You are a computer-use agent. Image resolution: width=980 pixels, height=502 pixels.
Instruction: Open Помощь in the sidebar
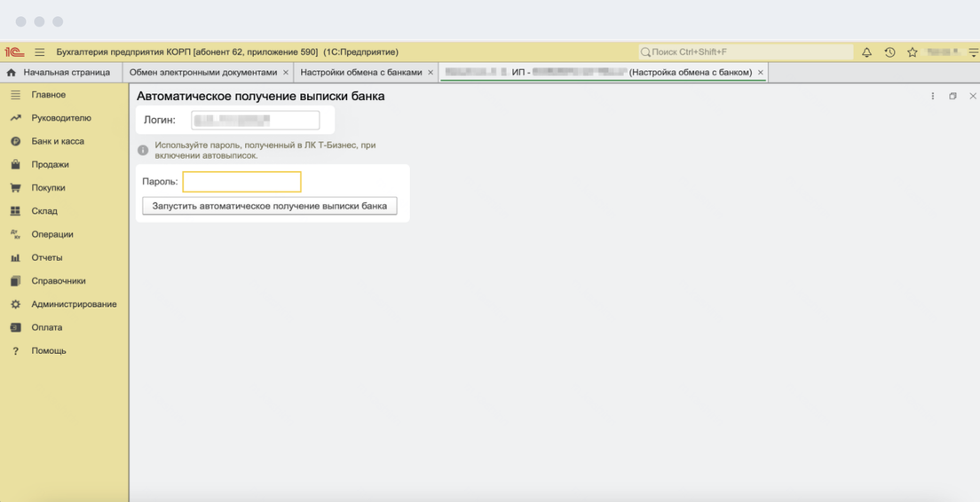(x=48, y=350)
